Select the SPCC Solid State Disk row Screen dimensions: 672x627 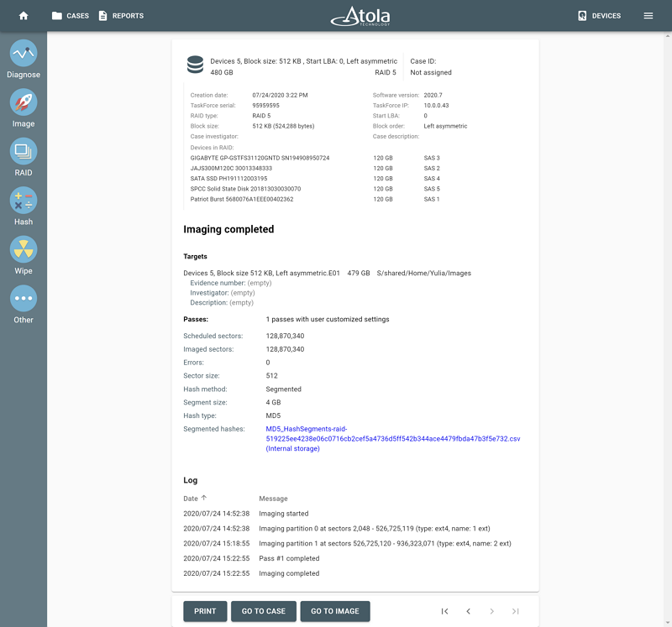315,189
